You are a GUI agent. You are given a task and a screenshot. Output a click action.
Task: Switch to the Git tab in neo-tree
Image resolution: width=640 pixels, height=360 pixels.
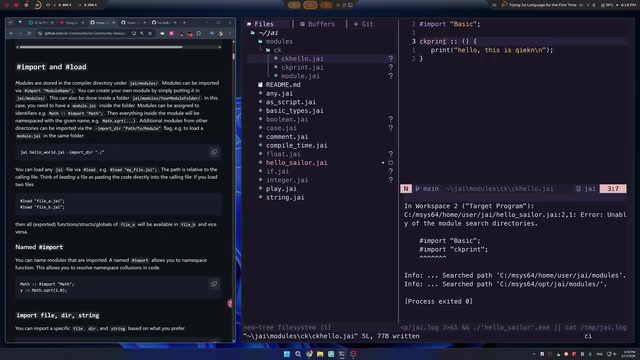coord(363,24)
